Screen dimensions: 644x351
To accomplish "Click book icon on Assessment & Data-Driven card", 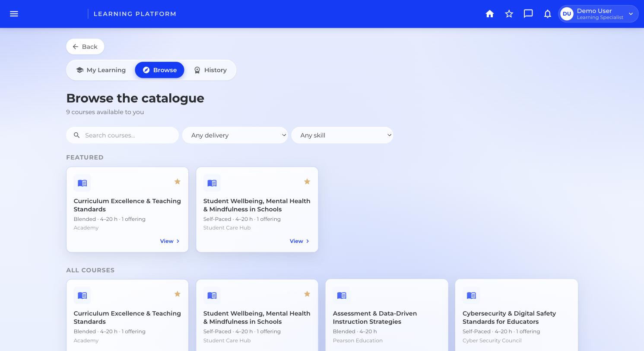I will pyautogui.click(x=342, y=295).
